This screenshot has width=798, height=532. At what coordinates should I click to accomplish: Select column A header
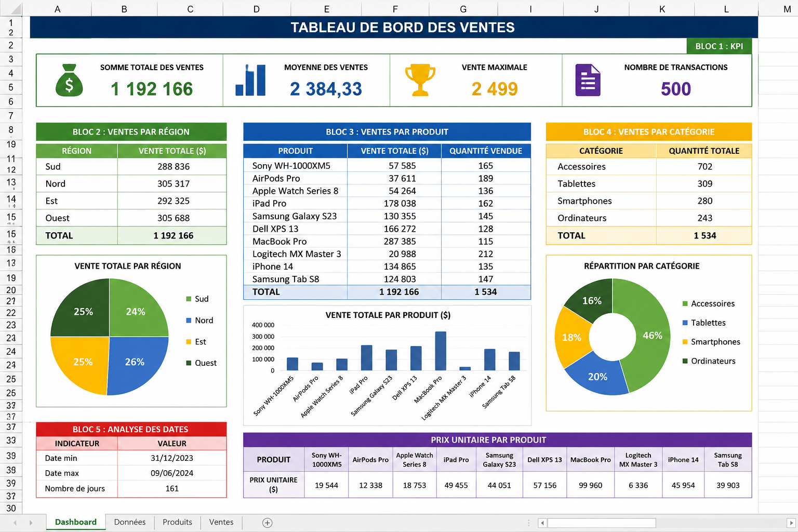pos(57,9)
